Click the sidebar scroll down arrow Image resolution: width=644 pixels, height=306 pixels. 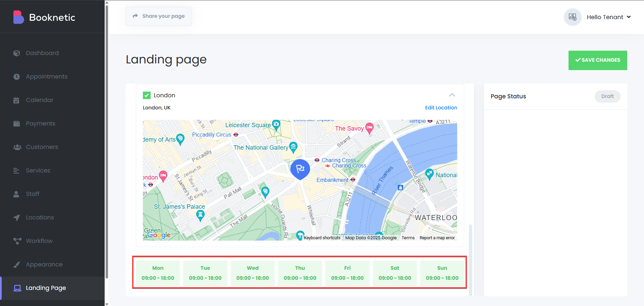(107, 304)
